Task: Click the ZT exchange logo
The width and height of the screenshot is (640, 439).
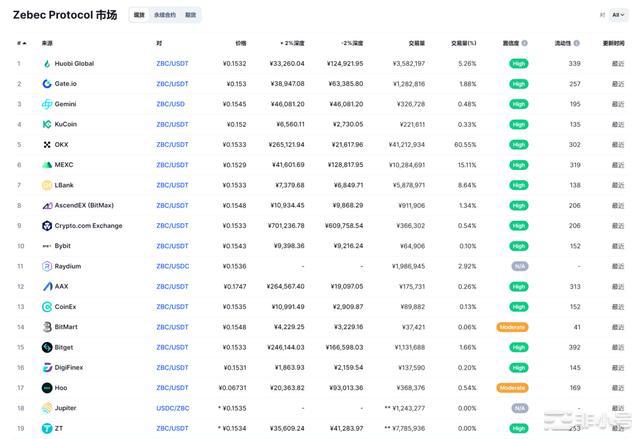Action: (x=47, y=428)
